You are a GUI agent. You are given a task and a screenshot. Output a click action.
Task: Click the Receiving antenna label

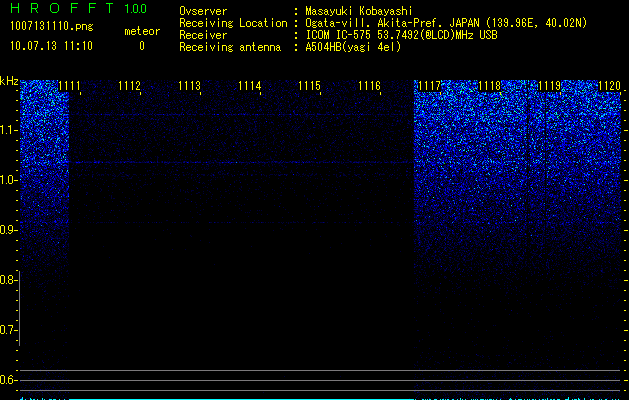(x=230, y=47)
